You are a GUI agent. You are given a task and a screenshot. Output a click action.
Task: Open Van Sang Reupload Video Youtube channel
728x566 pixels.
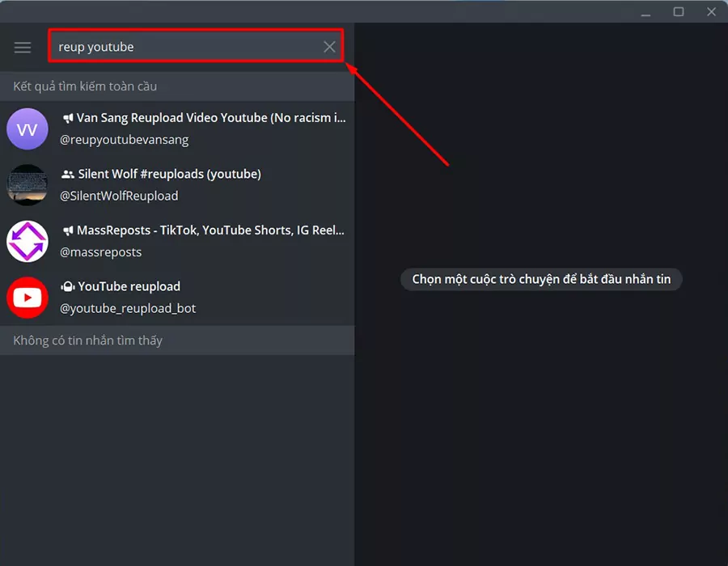point(177,129)
